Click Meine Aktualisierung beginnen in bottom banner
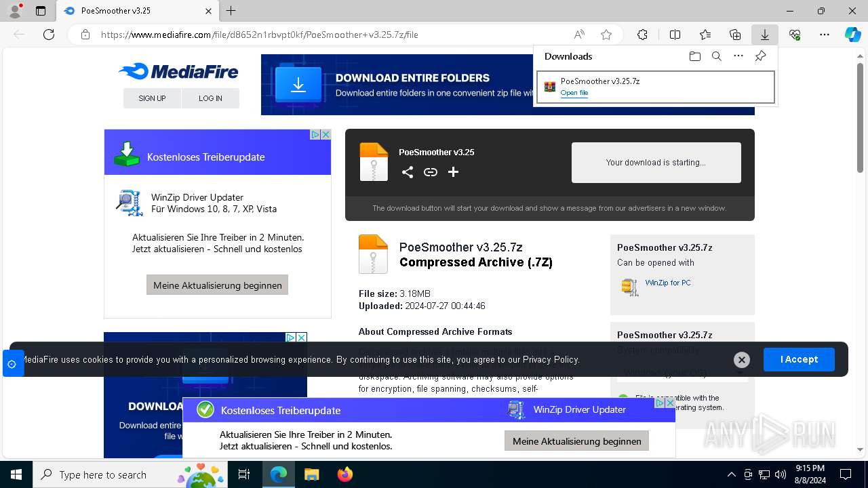This screenshot has height=488, width=868. (577, 441)
